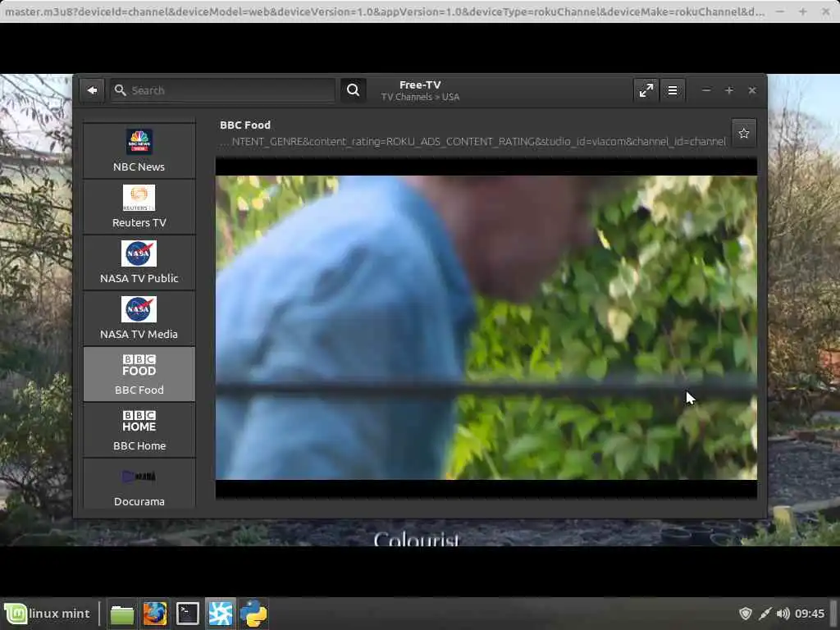Click the stream URL text under BBC Food
The height and width of the screenshot is (630, 840).
474,141
